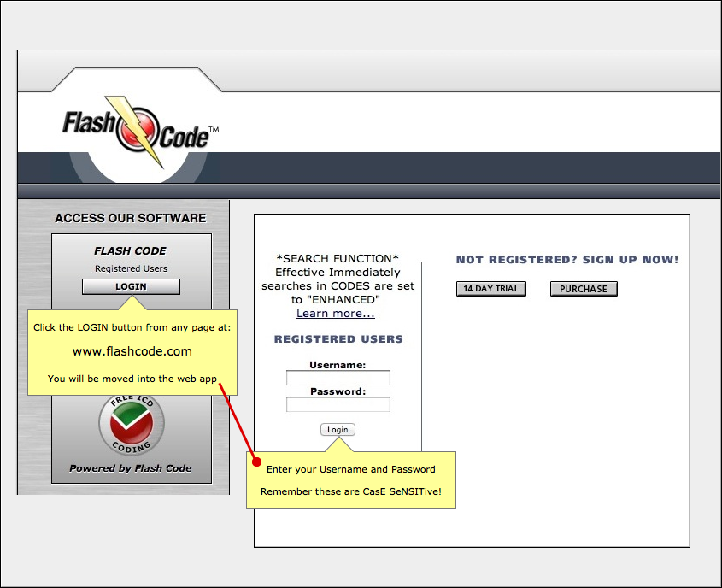Image resolution: width=722 pixels, height=588 pixels.
Task: Focus the Password text field
Action: click(x=338, y=404)
